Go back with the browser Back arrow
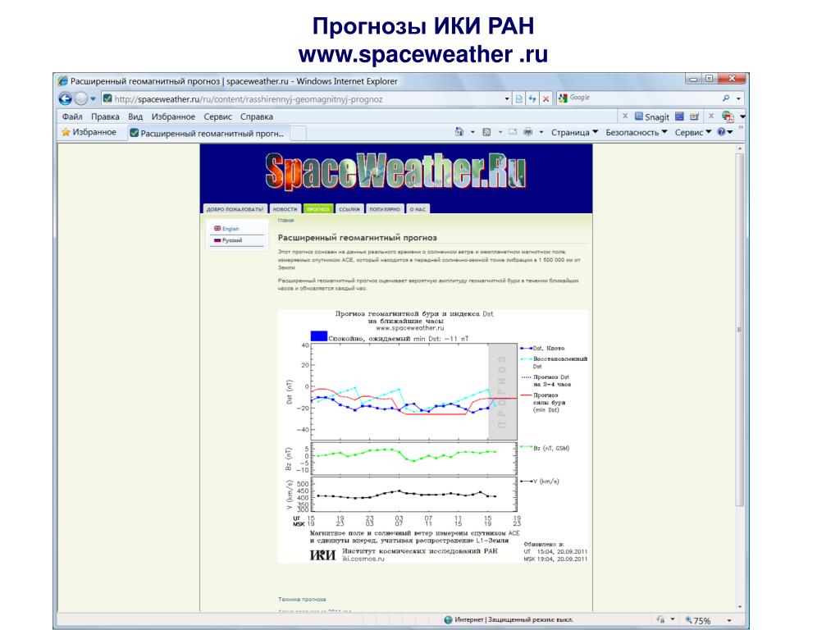This screenshot has width=840, height=630. pyautogui.click(x=66, y=98)
